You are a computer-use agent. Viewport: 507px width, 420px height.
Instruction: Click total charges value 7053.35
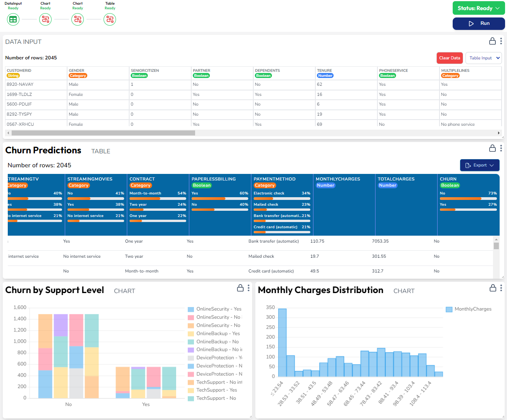point(380,241)
